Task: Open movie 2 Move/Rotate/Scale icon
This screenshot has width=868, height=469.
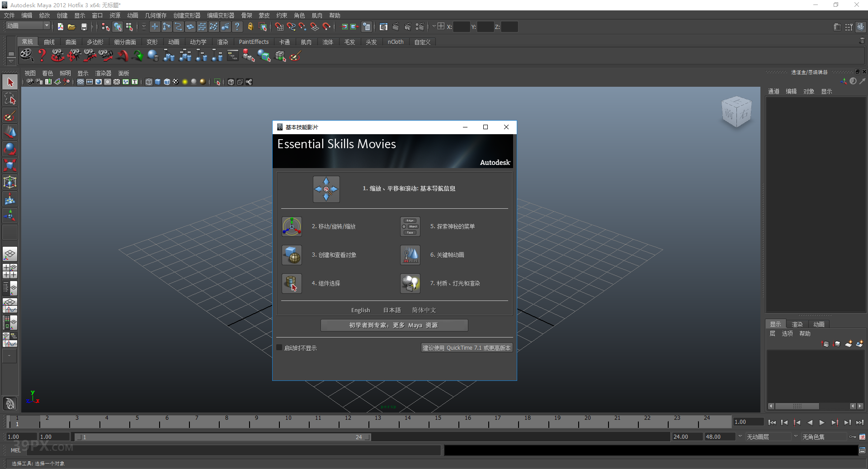Action: pyautogui.click(x=292, y=226)
